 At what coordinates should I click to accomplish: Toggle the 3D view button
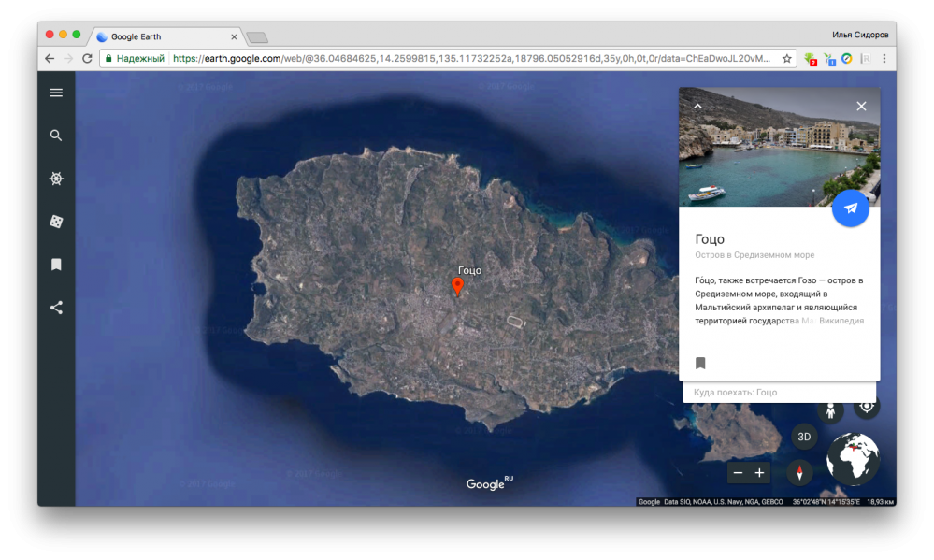pyautogui.click(x=804, y=437)
